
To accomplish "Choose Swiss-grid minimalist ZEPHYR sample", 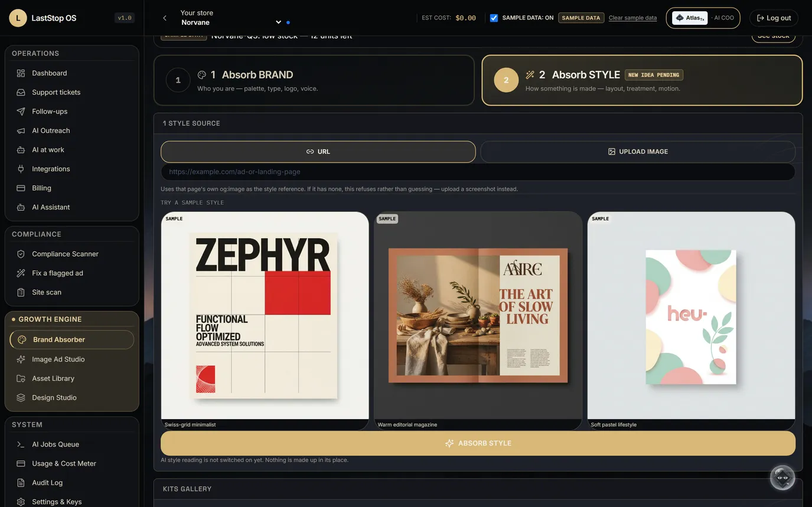I will [x=265, y=321].
